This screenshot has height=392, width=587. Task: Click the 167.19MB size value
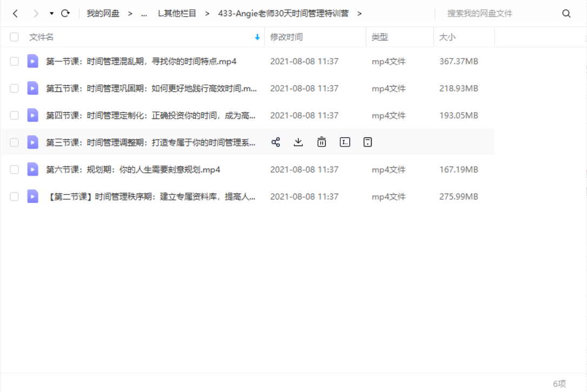point(459,169)
